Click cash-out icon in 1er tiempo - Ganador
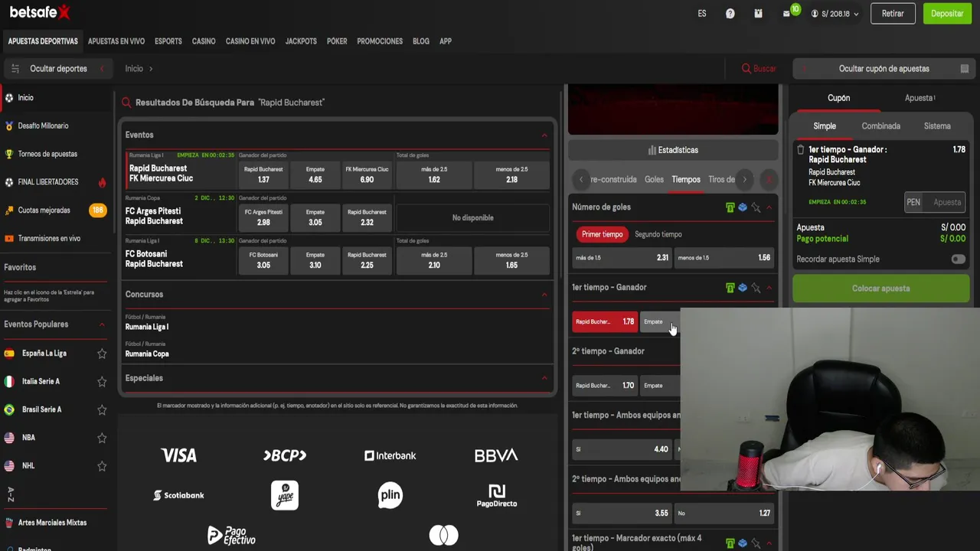Viewport: 980px width, 551px height. pyautogui.click(x=730, y=288)
